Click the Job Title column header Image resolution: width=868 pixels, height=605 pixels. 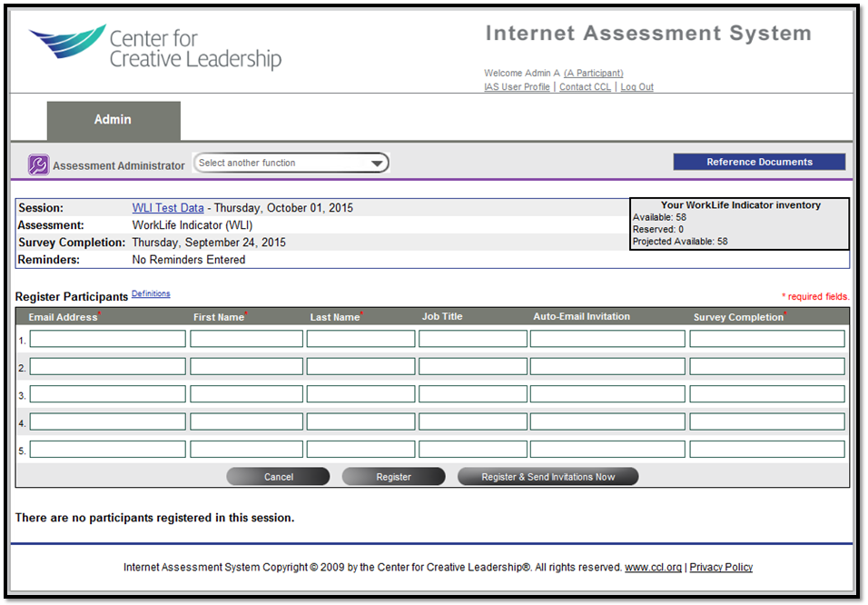(x=442, y=316)
